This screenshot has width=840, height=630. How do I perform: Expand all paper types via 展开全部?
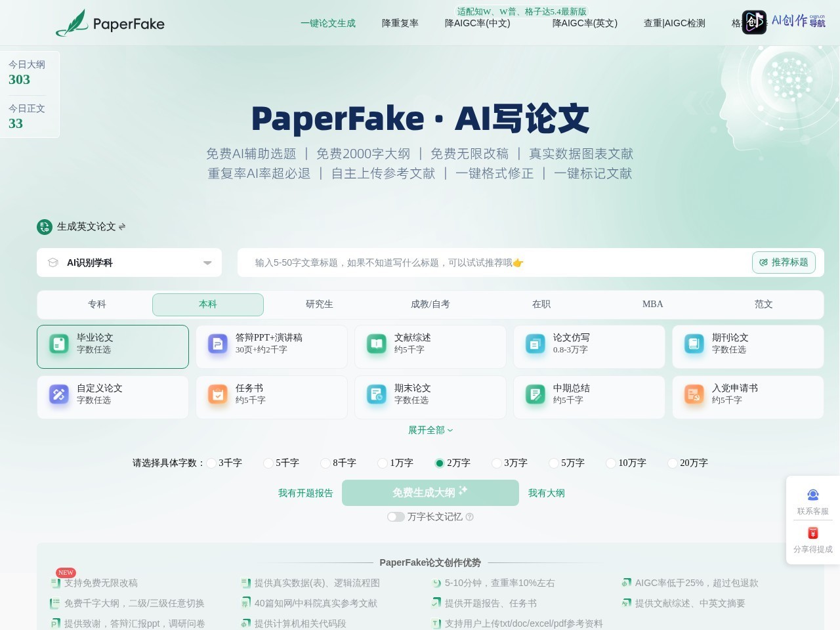pyautogui.click(x=430, y=430)
